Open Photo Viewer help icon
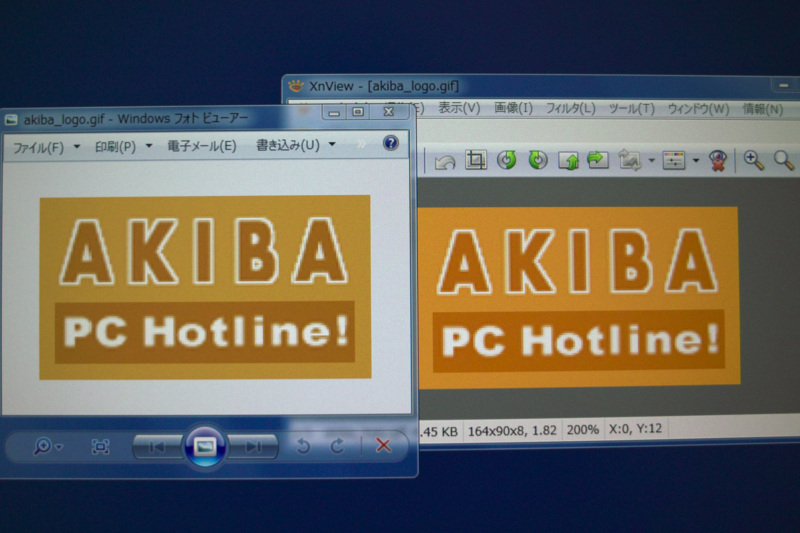 [391, 143]
